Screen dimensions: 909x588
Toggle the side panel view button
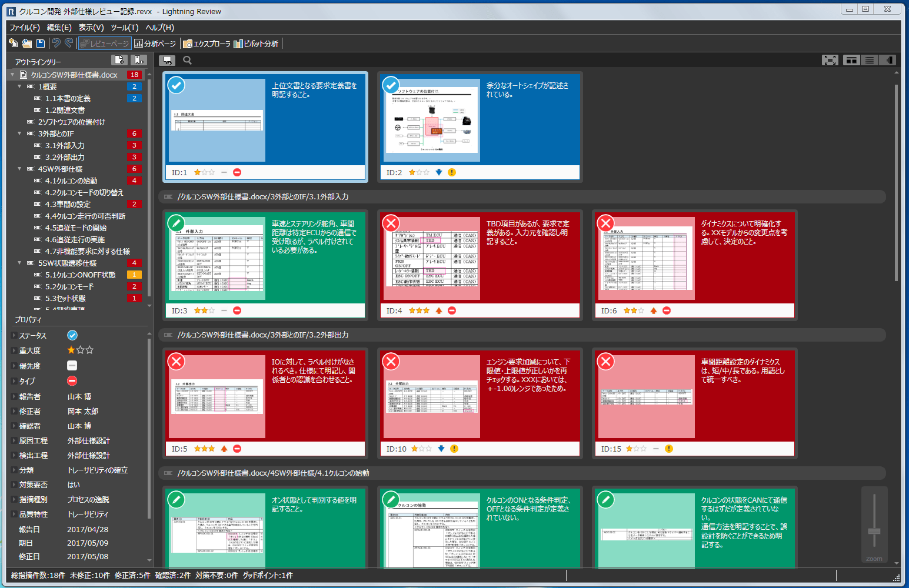pos(887,60)
